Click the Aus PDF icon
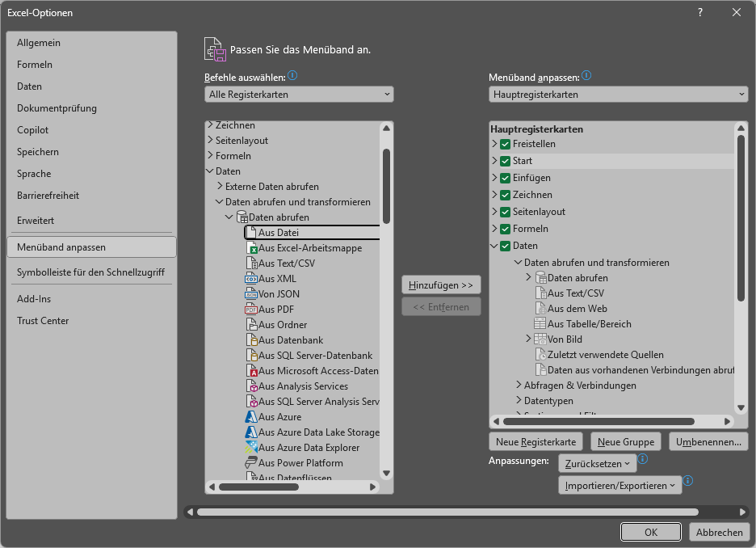Screen dimensions: 756x548 click(252, 310)
